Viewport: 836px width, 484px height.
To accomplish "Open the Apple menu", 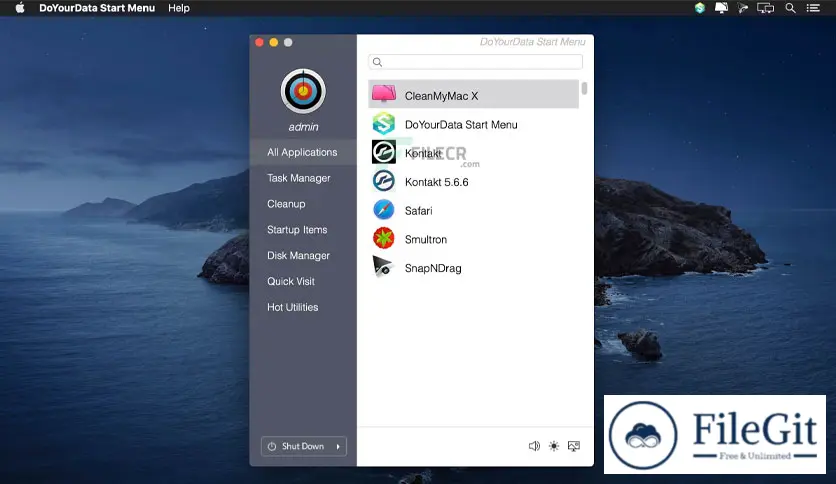I will [x=20, y=8].
